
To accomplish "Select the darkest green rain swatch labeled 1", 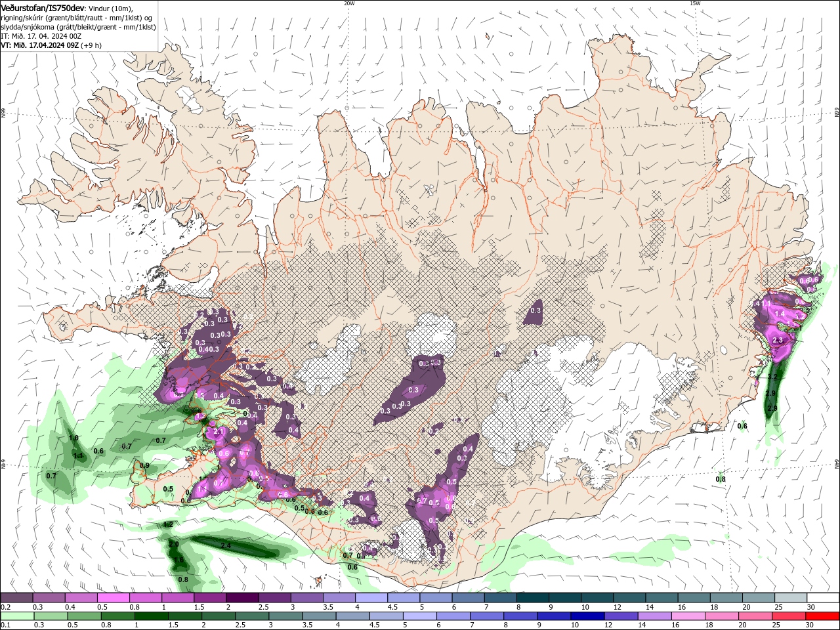I will click(151, 616).
